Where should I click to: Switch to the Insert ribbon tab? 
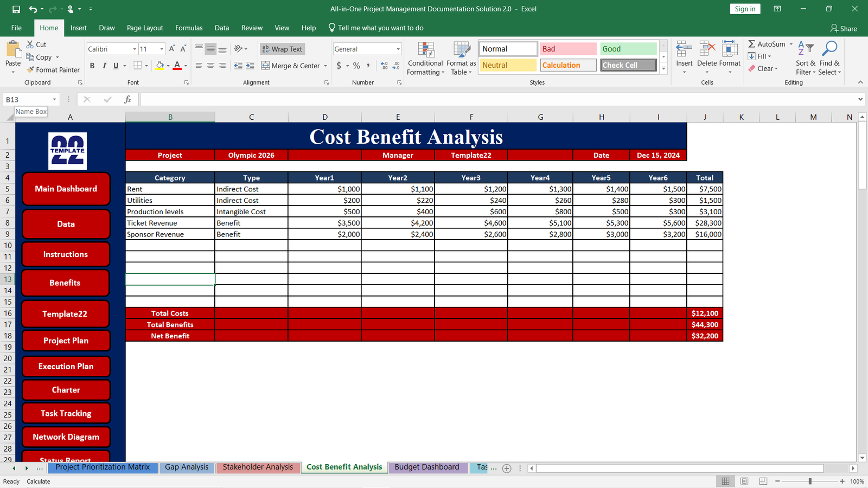coord(79,28)
